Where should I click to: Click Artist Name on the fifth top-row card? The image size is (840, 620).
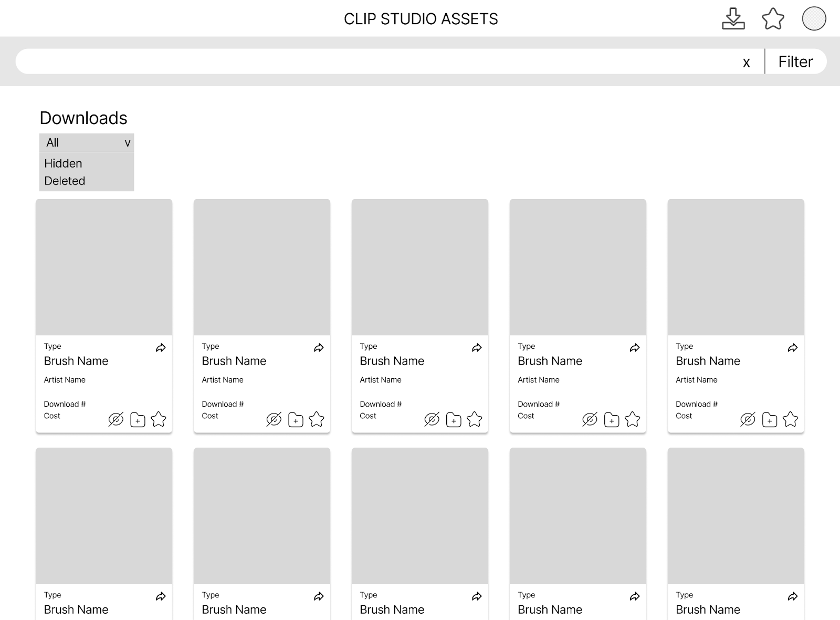point(697,380)
